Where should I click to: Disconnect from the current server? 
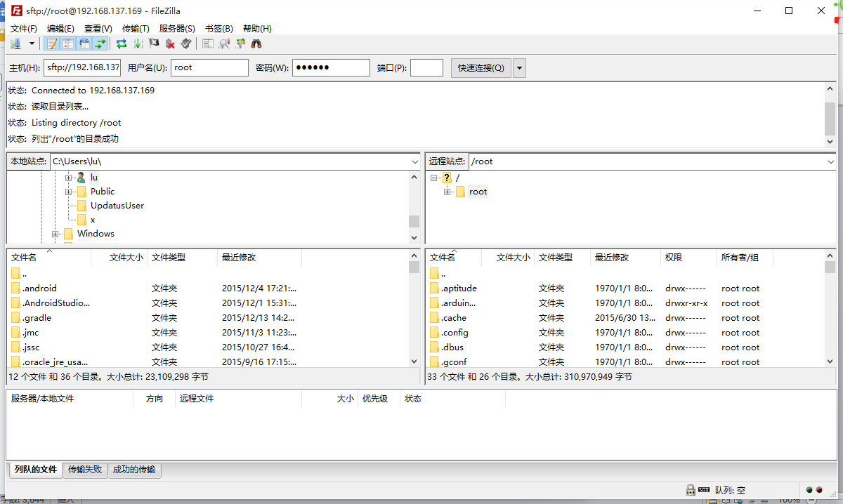click(x=170, y=44)
